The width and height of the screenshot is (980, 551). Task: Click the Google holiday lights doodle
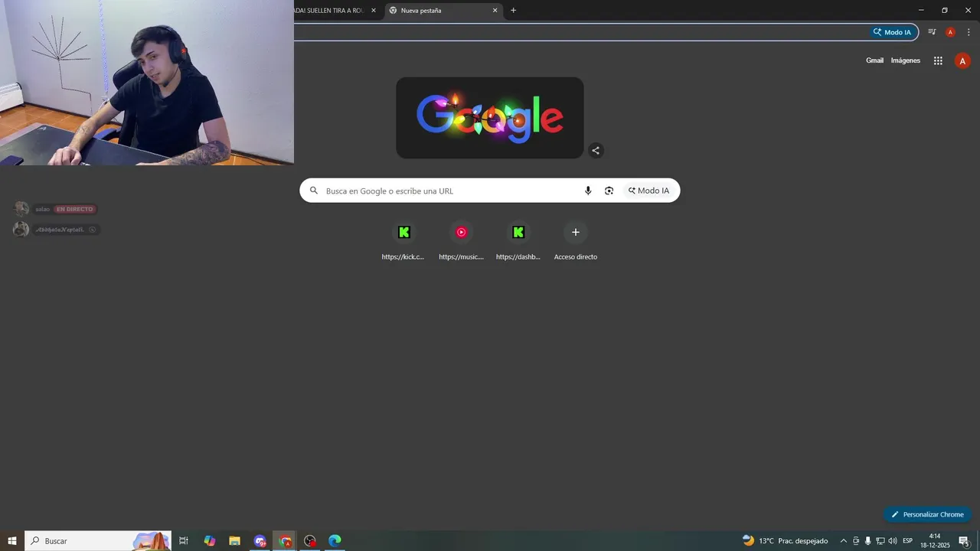pos(490,118)
